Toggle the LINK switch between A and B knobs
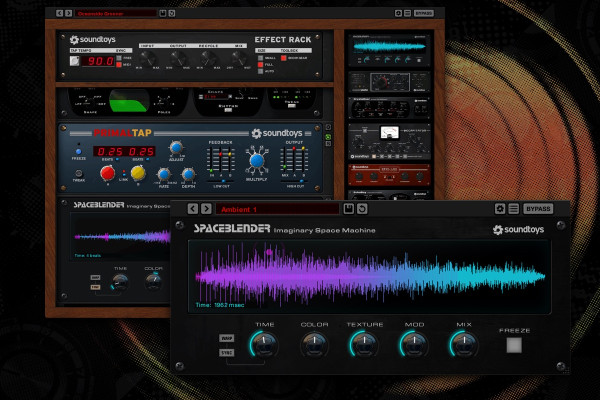Image resolution: width=600 pixels, height=400 pixels. (123, 173)
